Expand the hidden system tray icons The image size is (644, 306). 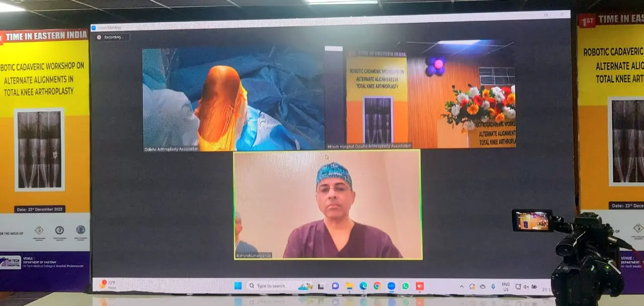[462, 286]
